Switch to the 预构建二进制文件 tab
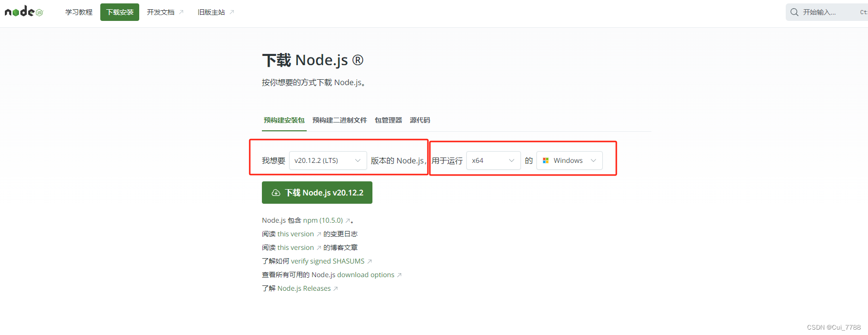 point(340,120)
